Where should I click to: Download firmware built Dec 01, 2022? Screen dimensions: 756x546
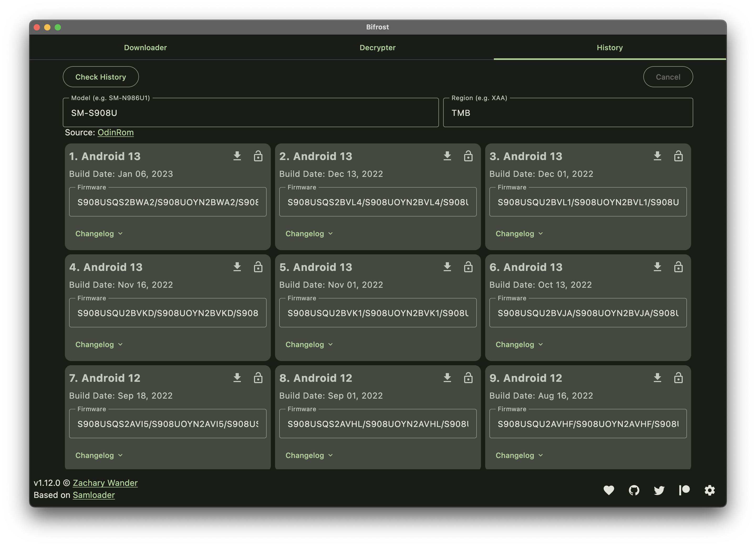click(x=657, y=156)
